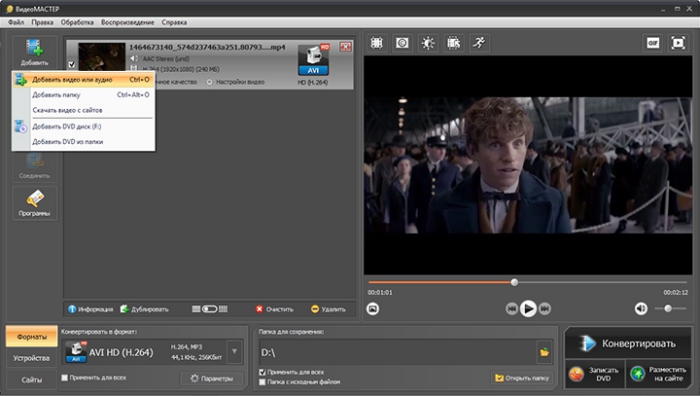
Task: Expand the AVI HD (H.264) format dropdown
Action: click(234, 351)
